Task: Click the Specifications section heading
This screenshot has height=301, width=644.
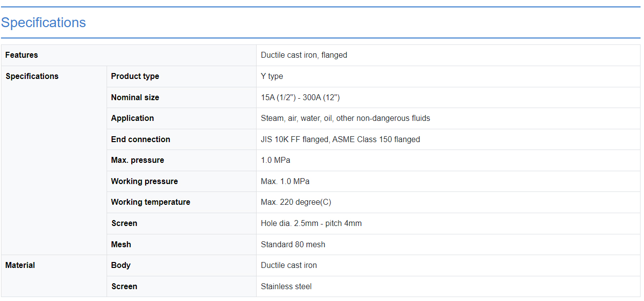Action: pos(43,23)
